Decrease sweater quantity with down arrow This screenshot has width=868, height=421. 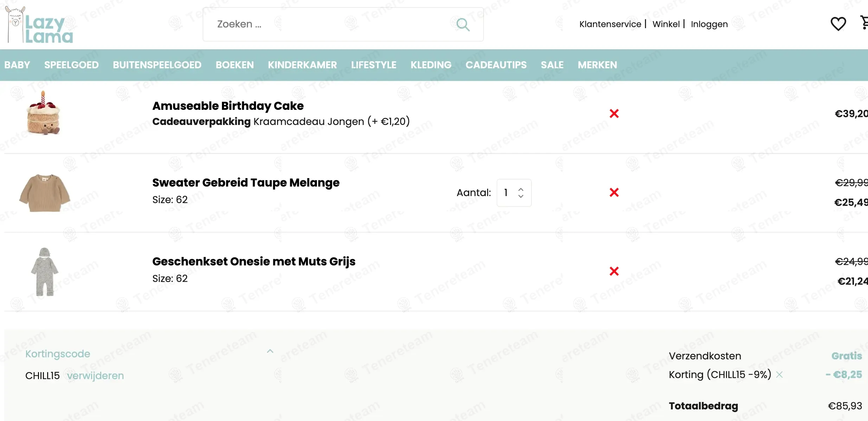click(521, 196)
